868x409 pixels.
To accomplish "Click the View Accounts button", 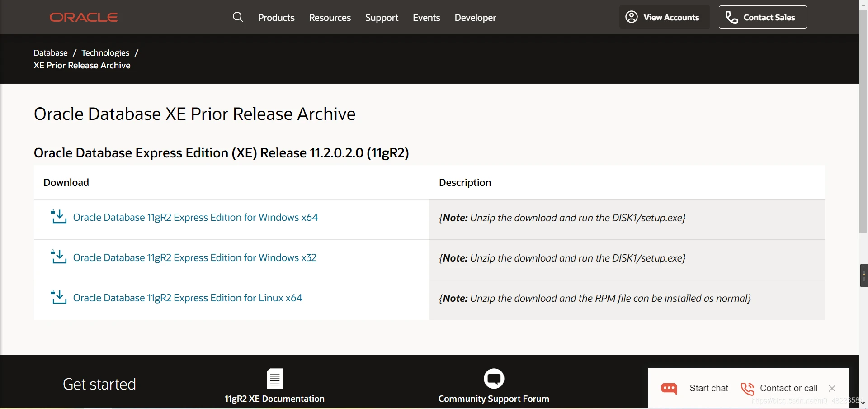I will tap(664, 17).
